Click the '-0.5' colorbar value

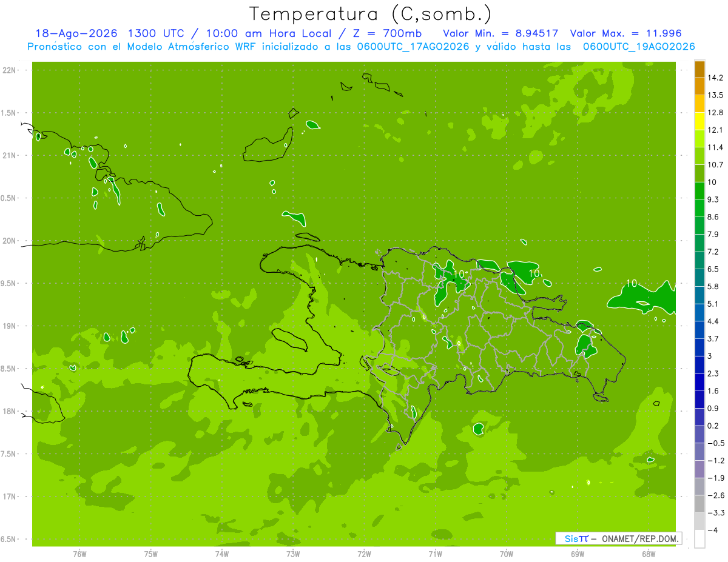pyautogui.click(x=715, y=443)
